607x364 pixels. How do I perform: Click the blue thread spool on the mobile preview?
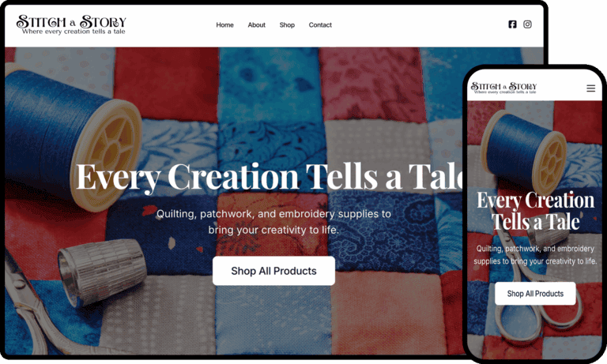tap(526, 150)
